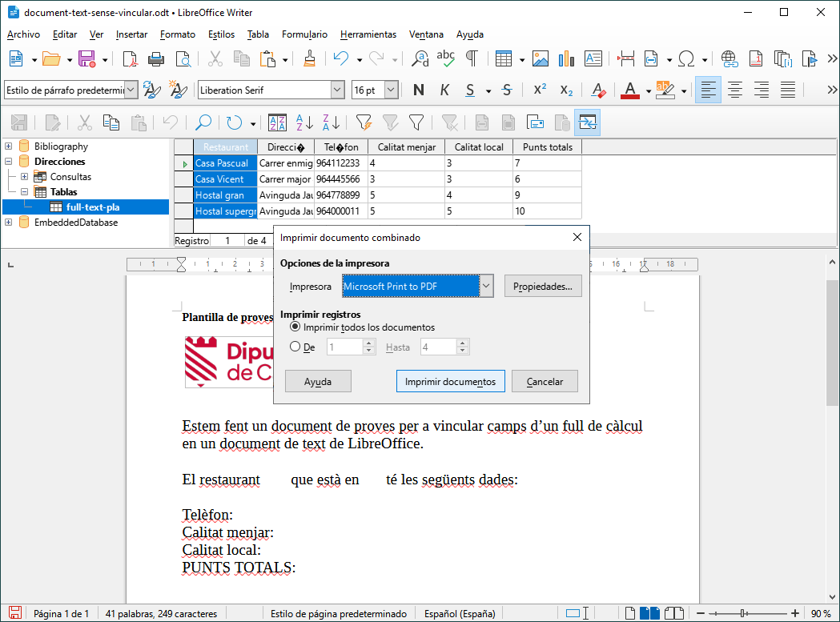Open the Archivo menu
The image size is (840, 622).
pos(23,34)
